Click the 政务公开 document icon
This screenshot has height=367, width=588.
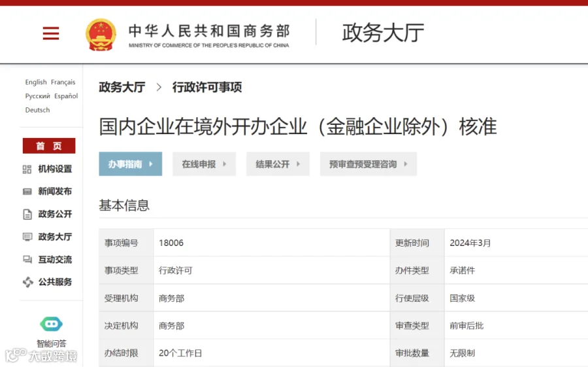27,214
